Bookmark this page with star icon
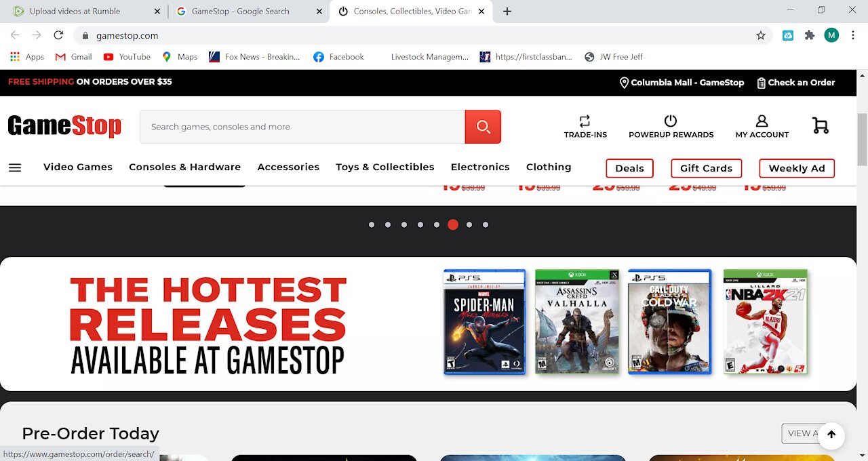The width and height of the screenshot is (868, 461). pos(761,35)
